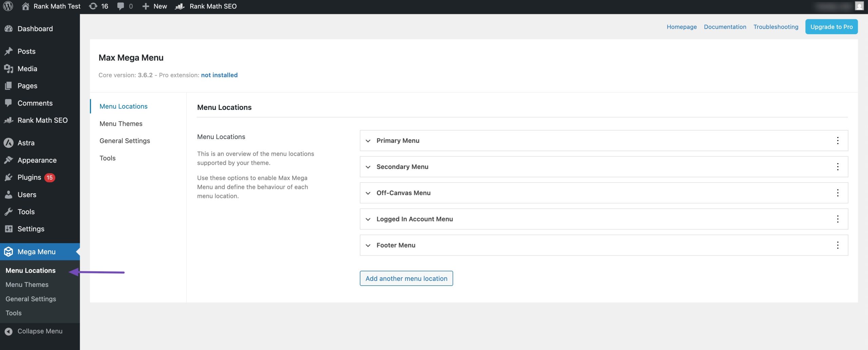Click the Rank Math SEO icon in admin bar
The width and height of the screenshot is (868, 350).
tap(180, 6)
